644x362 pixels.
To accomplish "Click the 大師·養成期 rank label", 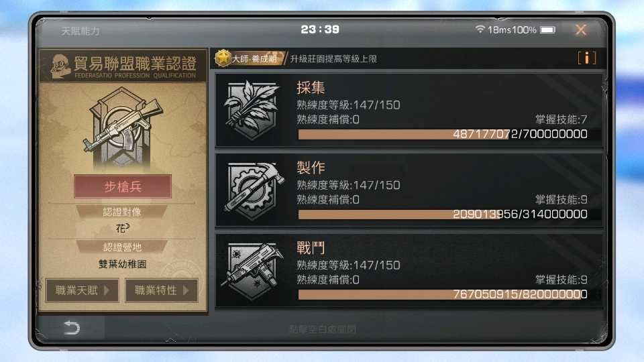I will (254, 59).
